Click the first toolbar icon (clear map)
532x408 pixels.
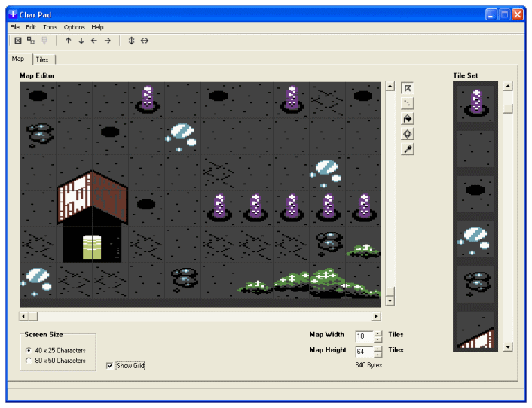18,41
